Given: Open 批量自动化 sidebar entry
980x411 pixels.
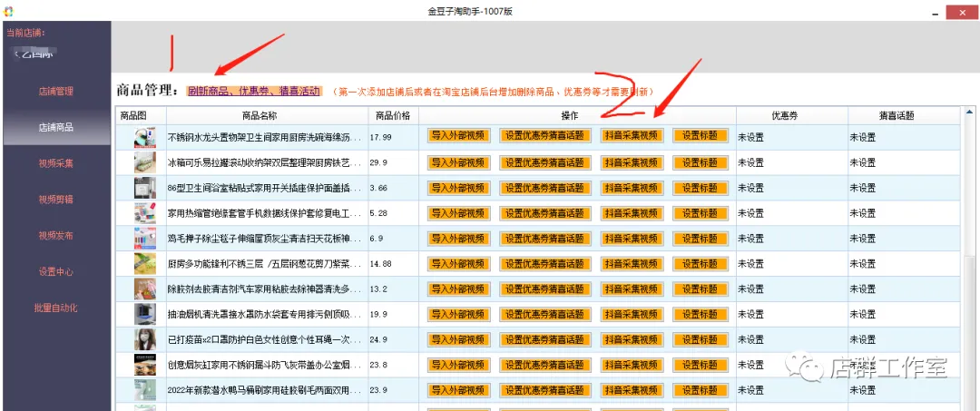Looking at the screenshot, I should (x=56, y=308).
